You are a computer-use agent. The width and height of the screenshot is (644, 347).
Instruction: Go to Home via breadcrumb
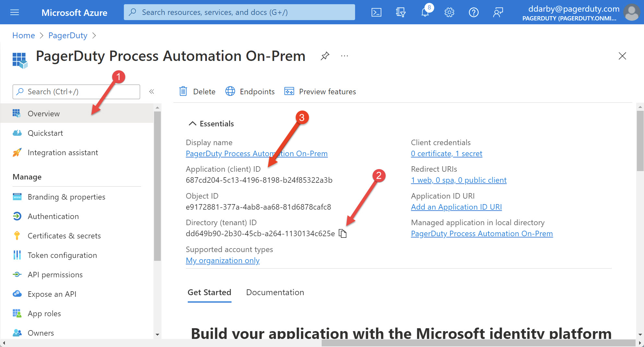[24, 35]
